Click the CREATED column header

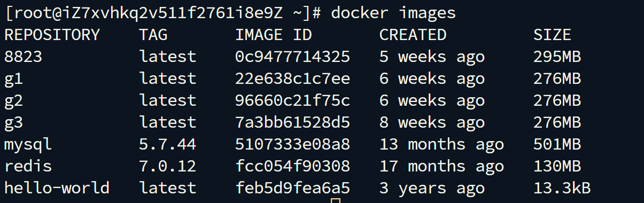click(x=413, y=35)
